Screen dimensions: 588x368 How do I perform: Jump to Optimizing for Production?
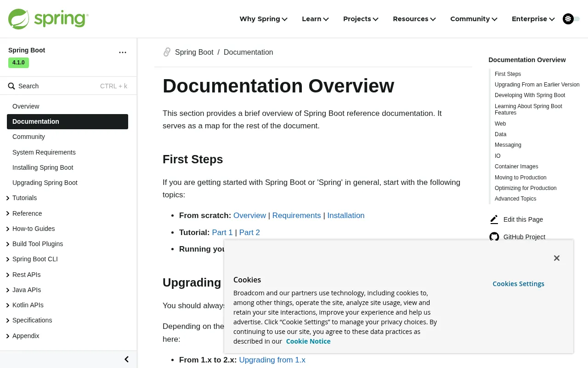click(x=526, y=188)
